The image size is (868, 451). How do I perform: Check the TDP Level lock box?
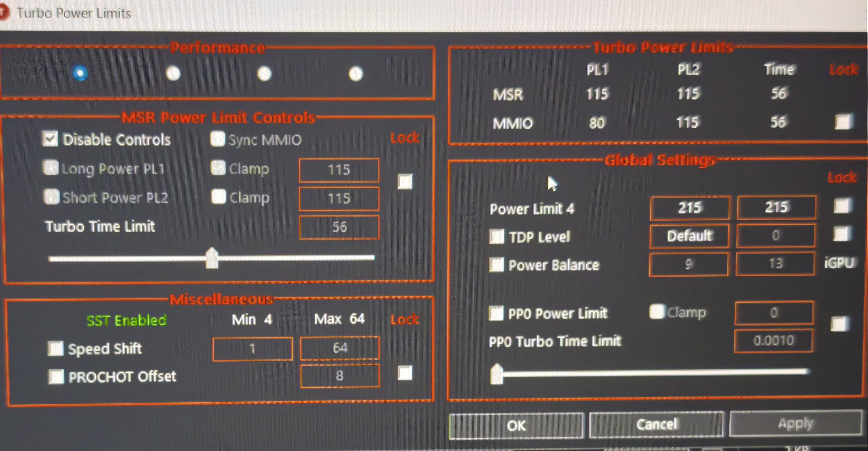(841, 234)
